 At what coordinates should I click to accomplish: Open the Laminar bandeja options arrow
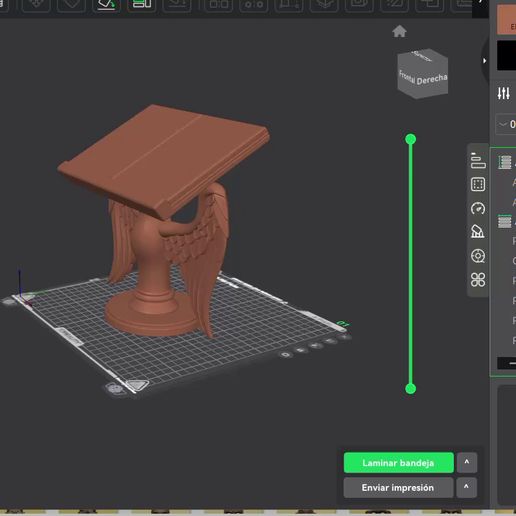pos(467,463)
